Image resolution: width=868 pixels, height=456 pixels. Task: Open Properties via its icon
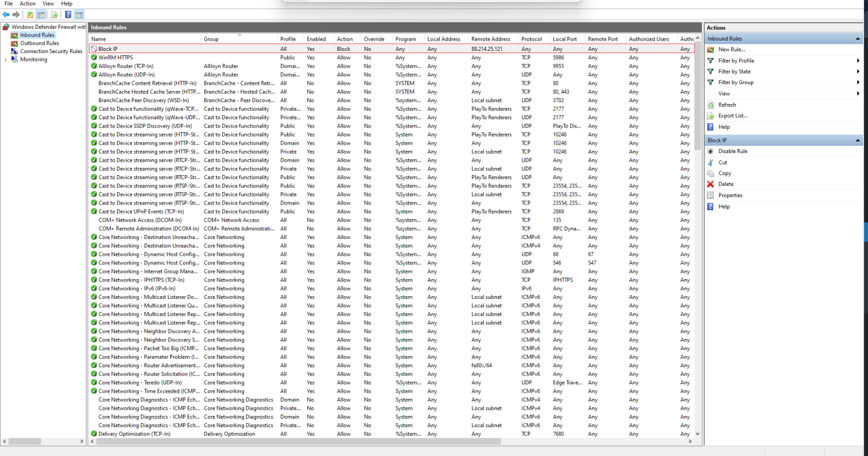point(710,195)
